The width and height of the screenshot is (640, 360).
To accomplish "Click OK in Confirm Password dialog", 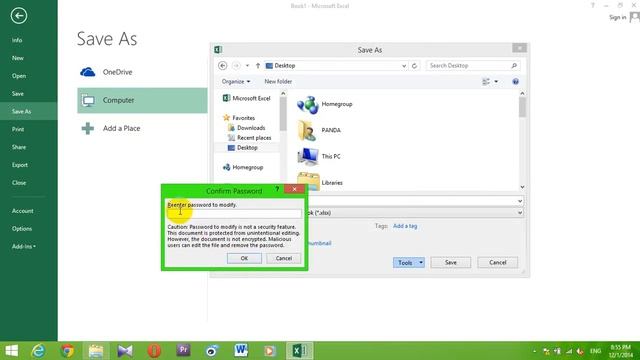I will [x=244, y=258].
